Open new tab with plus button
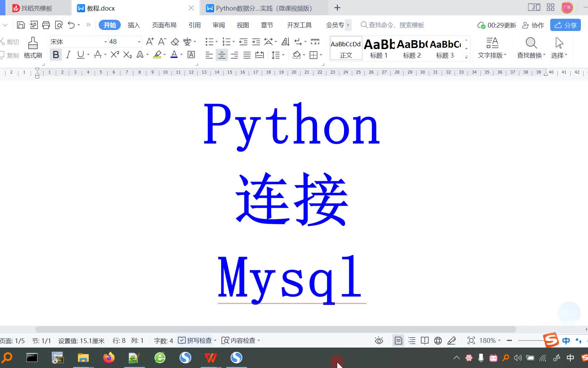Screen dimensions: 588x368 pos(337,8)
